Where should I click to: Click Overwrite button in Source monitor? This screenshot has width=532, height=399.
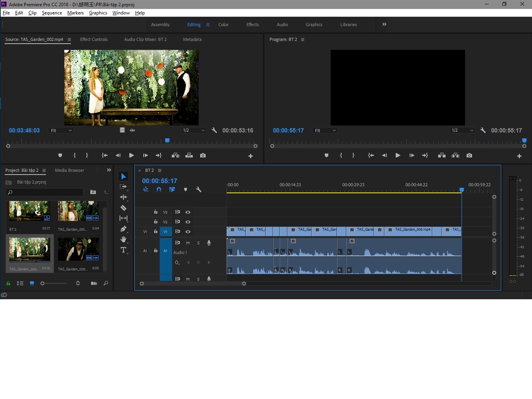pos(189,155)
